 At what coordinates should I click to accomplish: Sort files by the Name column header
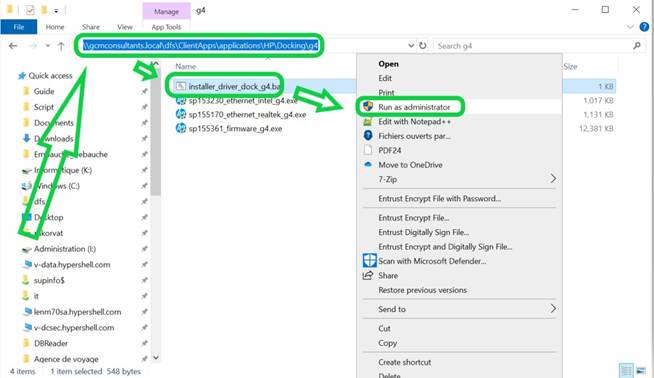click(x=186, y=66)
